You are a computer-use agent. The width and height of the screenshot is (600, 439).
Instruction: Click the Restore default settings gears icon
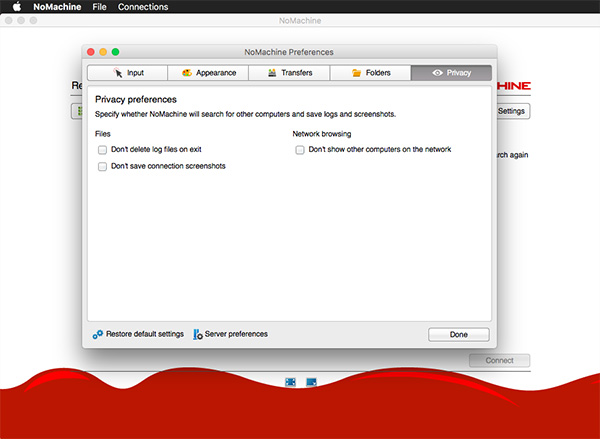(x=98, y=335)
